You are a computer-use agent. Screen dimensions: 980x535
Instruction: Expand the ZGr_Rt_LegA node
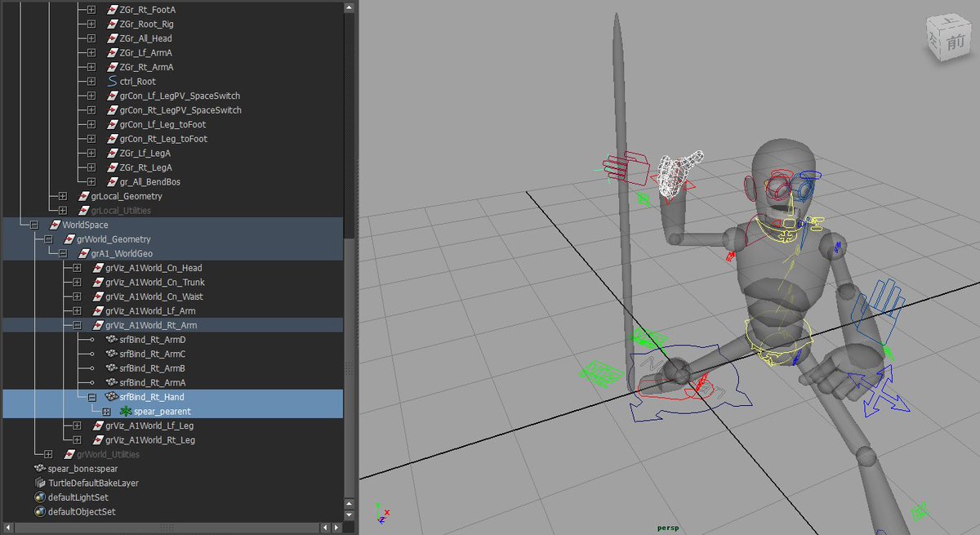91,167
